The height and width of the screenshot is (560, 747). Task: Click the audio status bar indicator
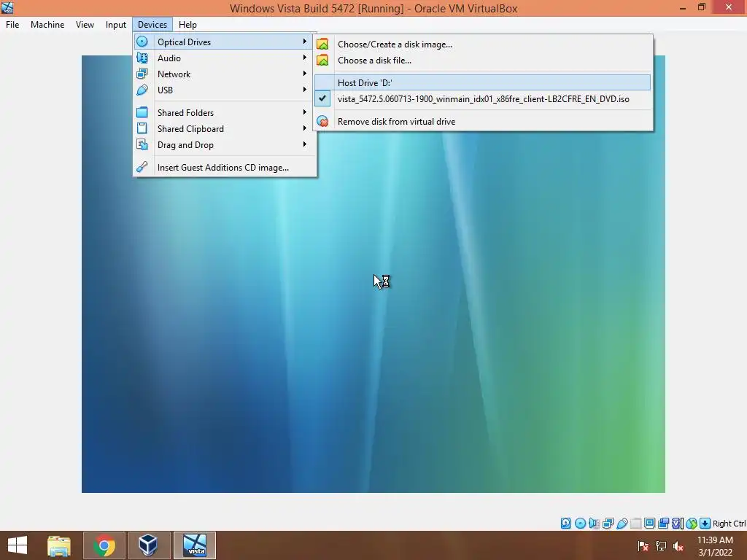(x=594, y=524)
